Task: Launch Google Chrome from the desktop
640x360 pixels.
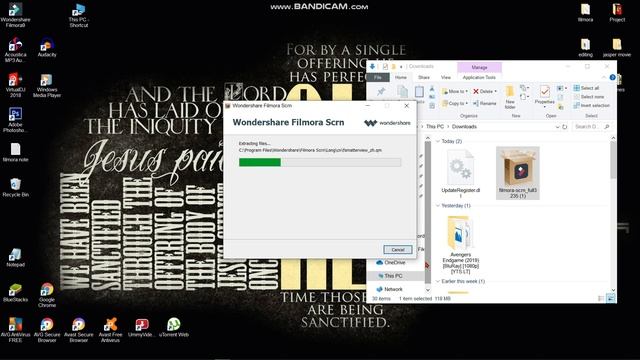Action: click(x=47, y=295)
